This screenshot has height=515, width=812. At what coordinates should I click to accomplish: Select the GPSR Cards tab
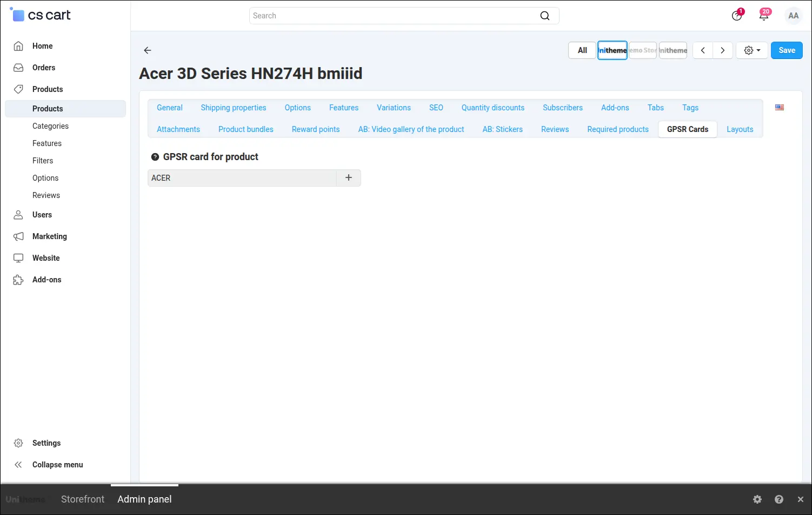688,129
